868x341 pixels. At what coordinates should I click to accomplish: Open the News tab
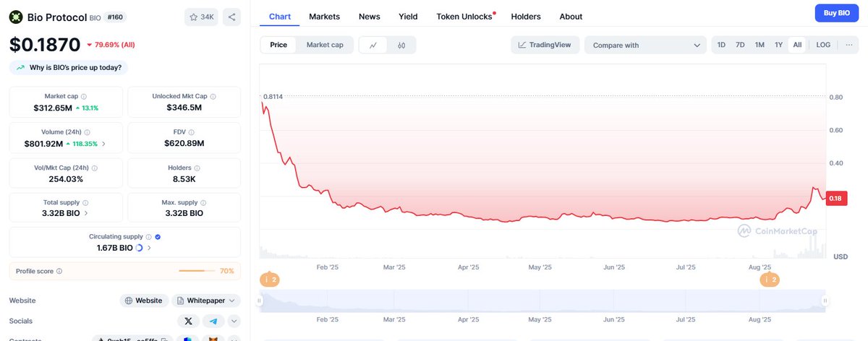click(369, 16)
